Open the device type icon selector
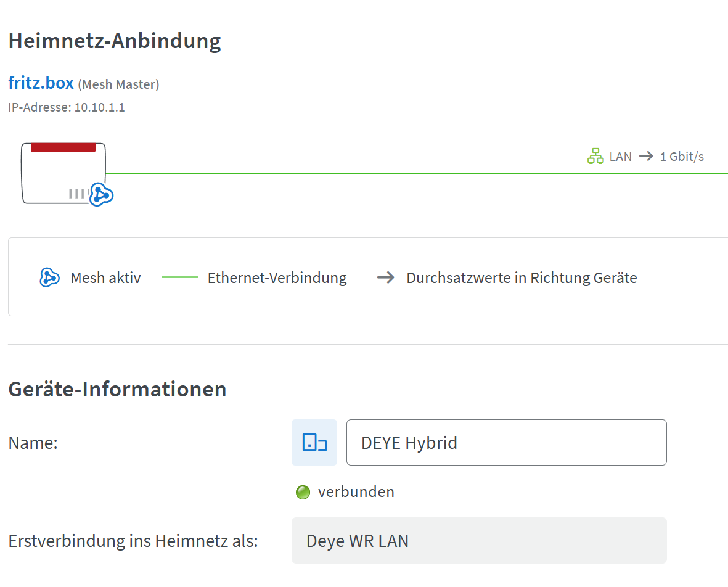This screenshot has height=587, width=728. tap(314, 442)
